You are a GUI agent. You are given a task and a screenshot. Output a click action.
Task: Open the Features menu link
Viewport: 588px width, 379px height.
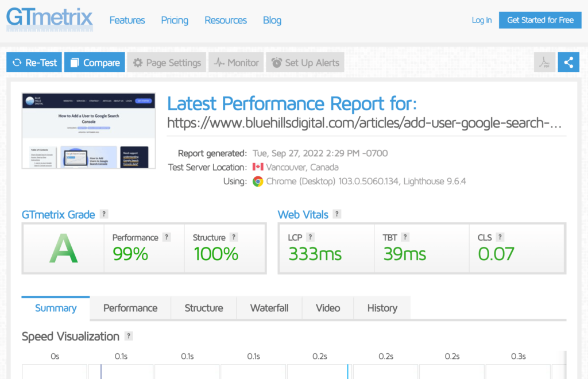[127, 20]
